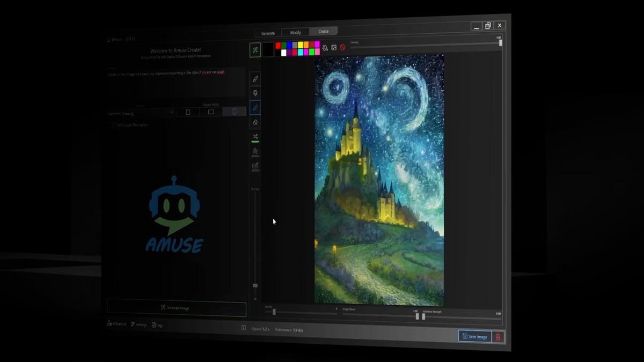
Task: Click the info icon beside Elapsed
Action: pyautogui.click(x=244, y=328)
